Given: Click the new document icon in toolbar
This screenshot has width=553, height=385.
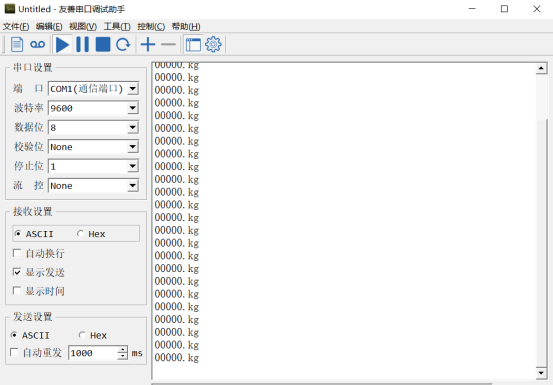Looking at the screenshot, I should click(x=17, y=44).
